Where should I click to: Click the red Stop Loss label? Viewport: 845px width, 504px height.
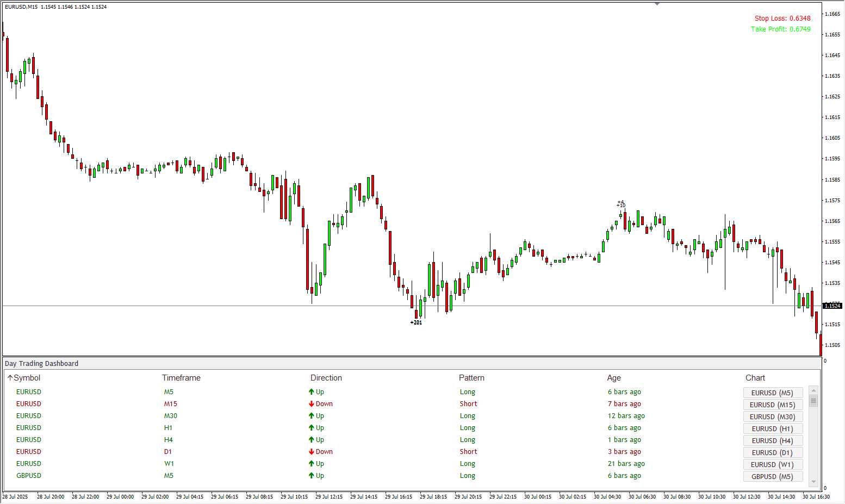pos(782,18)
